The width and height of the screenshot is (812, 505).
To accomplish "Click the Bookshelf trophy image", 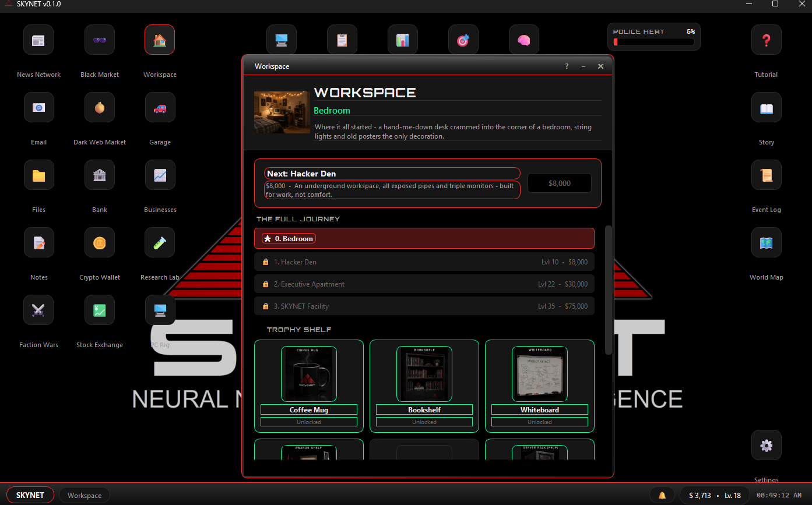I will coord(424,374).
